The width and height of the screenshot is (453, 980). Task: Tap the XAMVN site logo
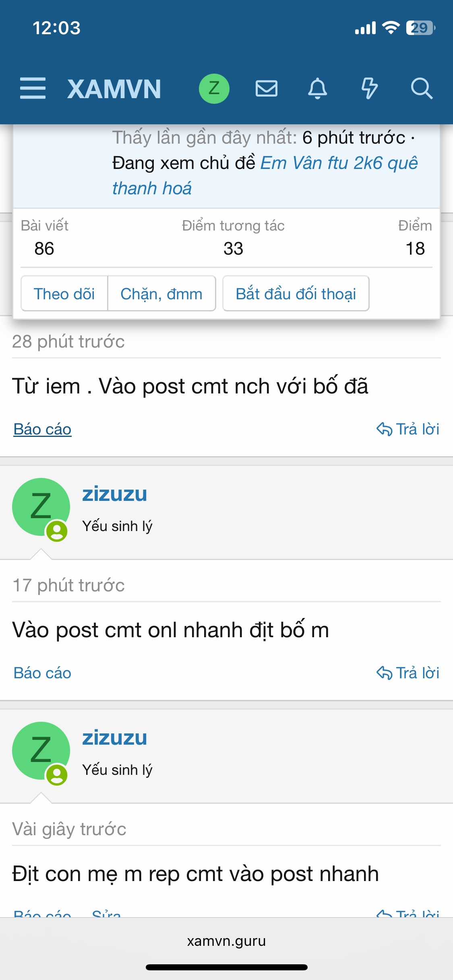coord(114,89)
